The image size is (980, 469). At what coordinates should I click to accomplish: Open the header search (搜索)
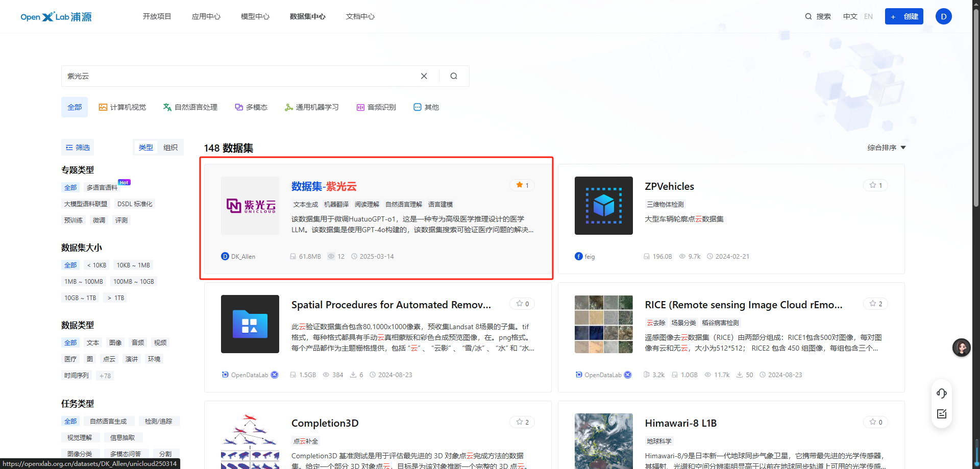coord(818,16)
